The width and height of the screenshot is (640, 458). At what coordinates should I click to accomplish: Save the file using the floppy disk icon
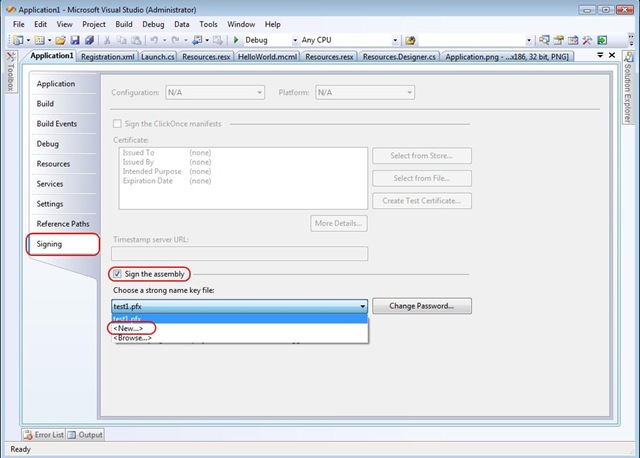point(75,40)
